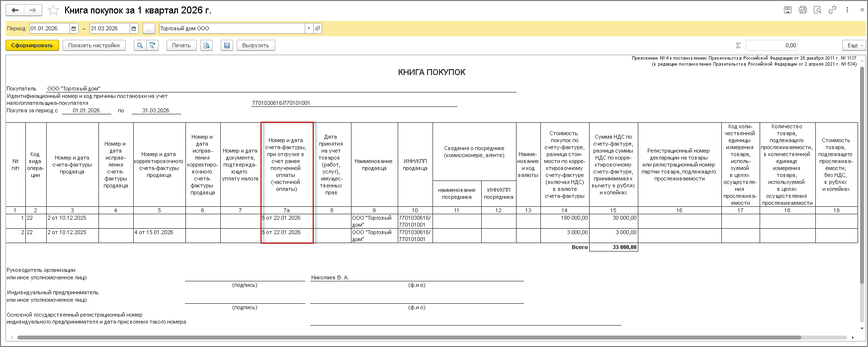The height and width of the screenshot is (347, 868).
Task: Click the start date field 01.01.2026
Action: [50, 28]
